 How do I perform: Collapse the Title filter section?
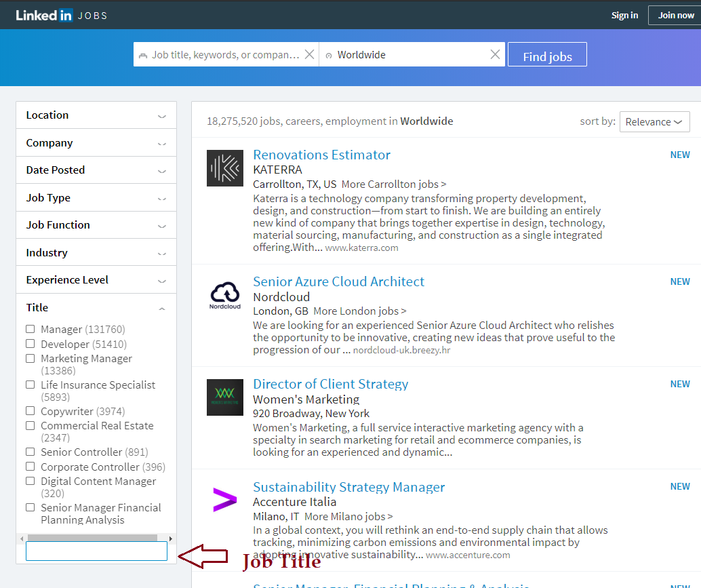tap(161, 309)
